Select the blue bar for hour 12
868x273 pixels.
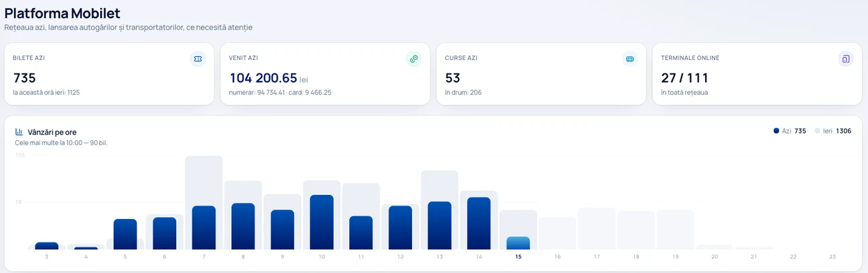point(401,228)
